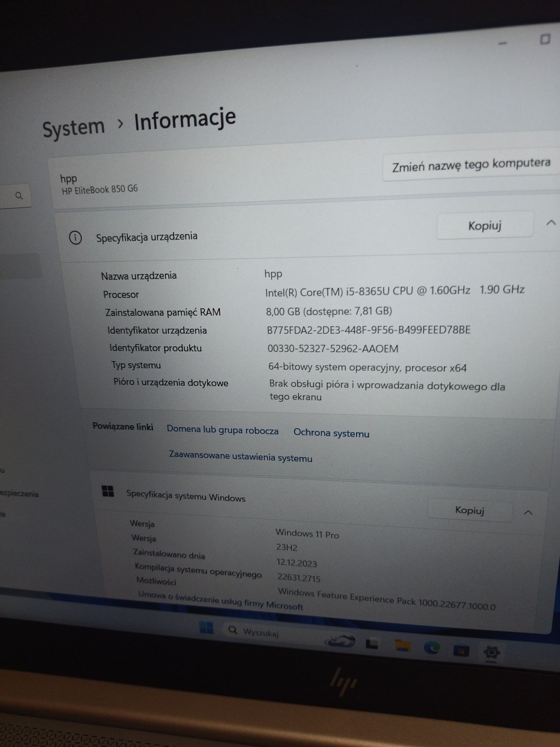The width and height of the screenshot is (560, 747).
Task: Click the product ID 00330-52327-52962-AAOEM
Action: tap(333, 348)
